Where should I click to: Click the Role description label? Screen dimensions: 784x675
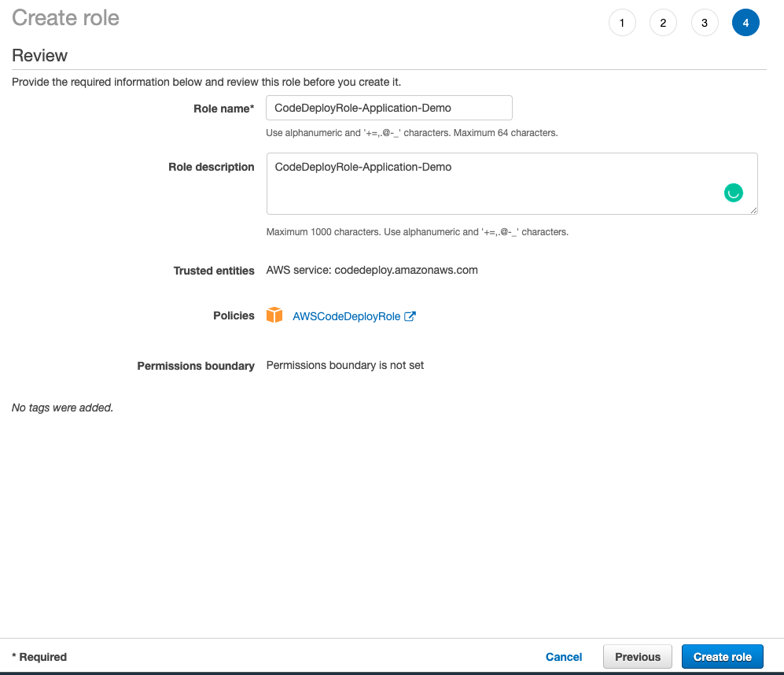tap(211, 167)
